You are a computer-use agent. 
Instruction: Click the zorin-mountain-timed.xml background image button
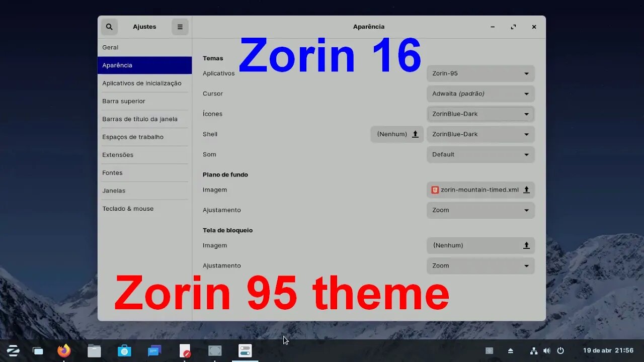point(480,190)
